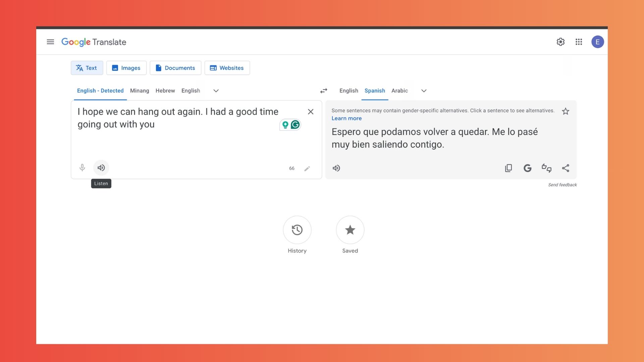This screenshot has width=644, height=362.
Task: Click the microphone voice input icon
Action: coord(82,168)
